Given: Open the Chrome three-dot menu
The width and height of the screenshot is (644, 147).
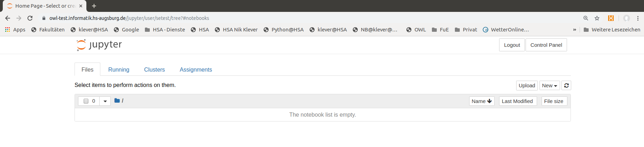Looking at the screenshot, I should click(638, 18).
